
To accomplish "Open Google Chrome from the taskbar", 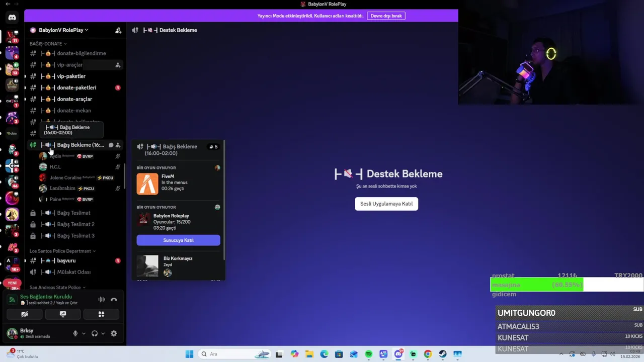I will pyautogui.click(x=428, y=354).
